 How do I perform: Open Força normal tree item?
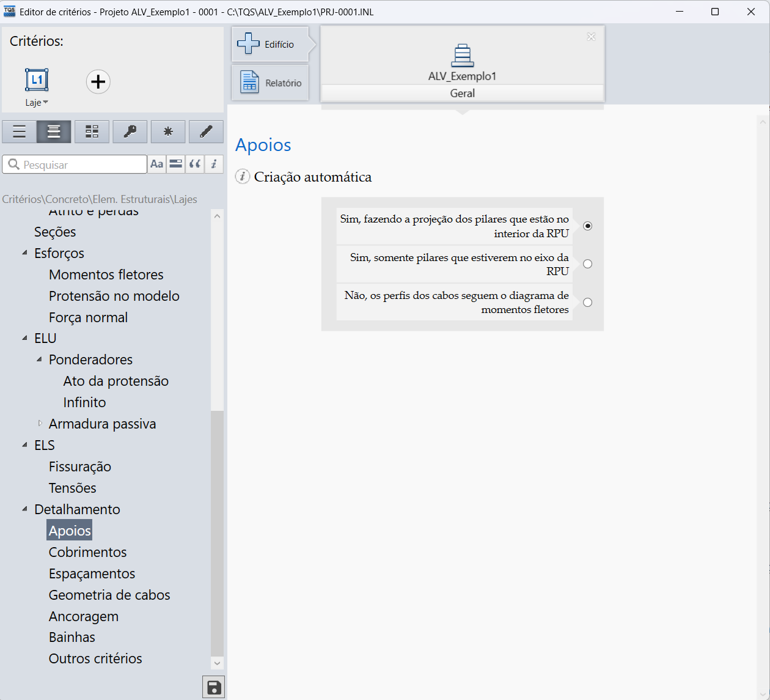[x=89, y=317]
